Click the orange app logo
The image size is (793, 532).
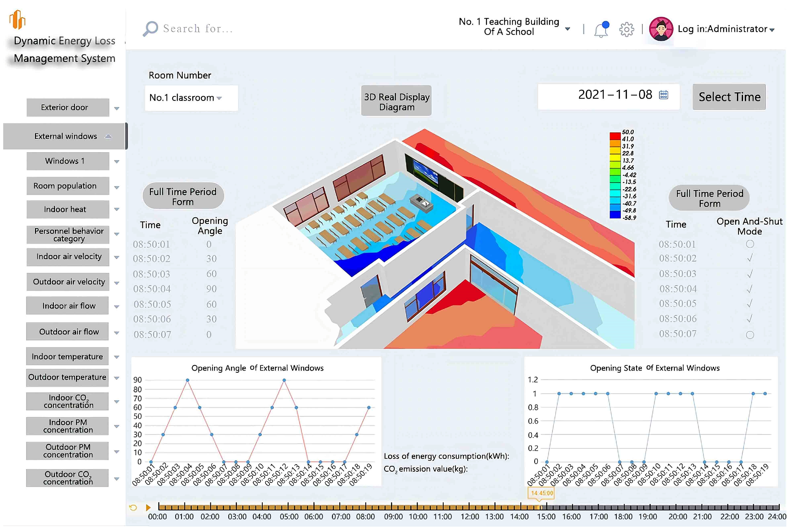coord(17,19)
